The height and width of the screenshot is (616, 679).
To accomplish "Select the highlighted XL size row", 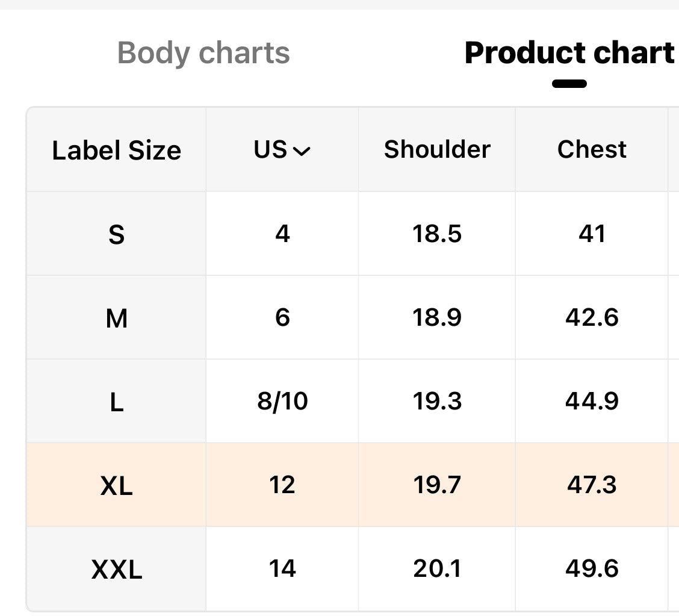I will click(x=116, y=485).
